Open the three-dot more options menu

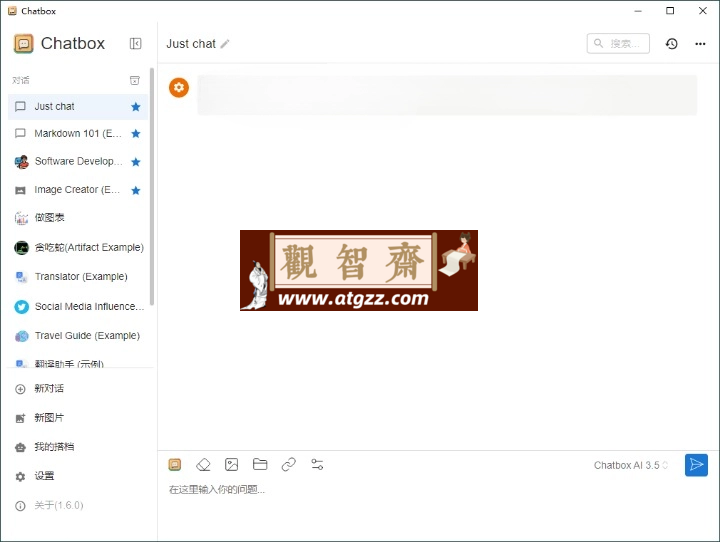tap(700, 44)
